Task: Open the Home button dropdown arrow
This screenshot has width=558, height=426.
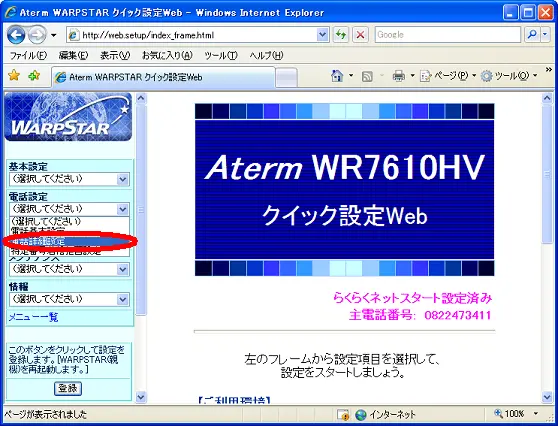Action: 351,75
